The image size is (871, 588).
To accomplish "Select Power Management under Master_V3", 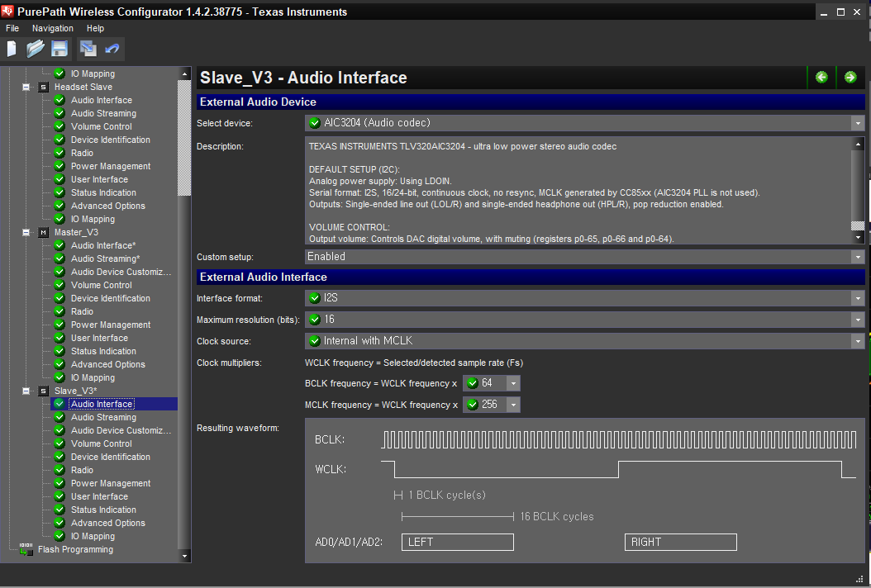I will pyautogui.click(x=111, y=325).
